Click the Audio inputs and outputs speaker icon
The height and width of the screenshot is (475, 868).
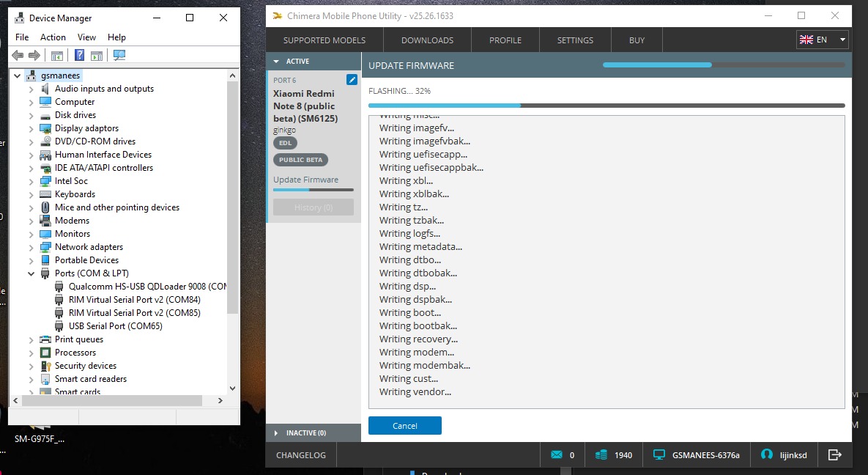[45, 89]
